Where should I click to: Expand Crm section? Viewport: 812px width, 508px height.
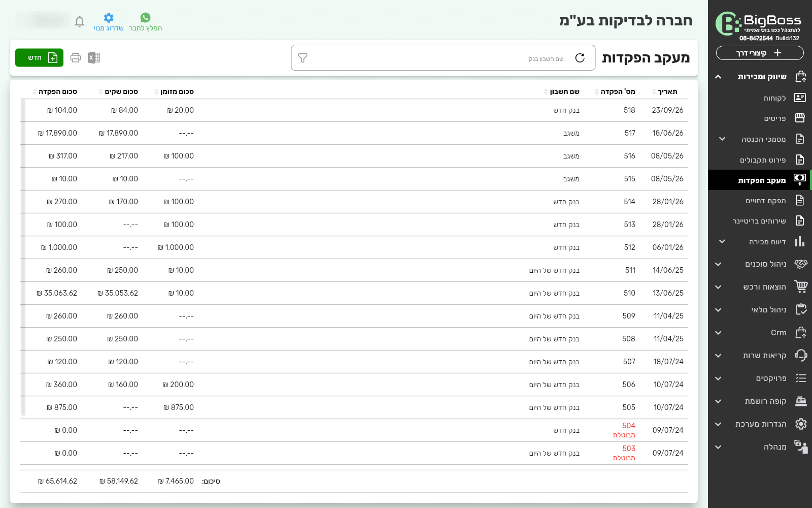coord(718,333)
